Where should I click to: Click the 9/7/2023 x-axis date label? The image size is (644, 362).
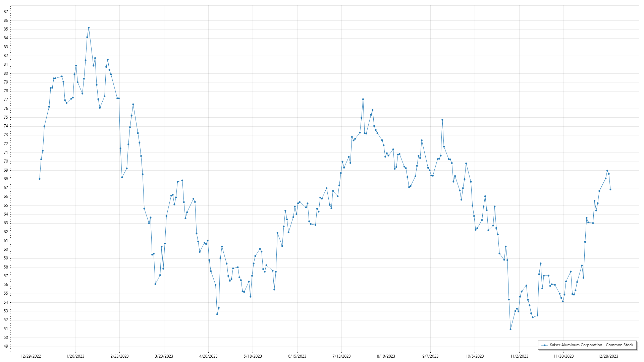(x=430, y=356)
